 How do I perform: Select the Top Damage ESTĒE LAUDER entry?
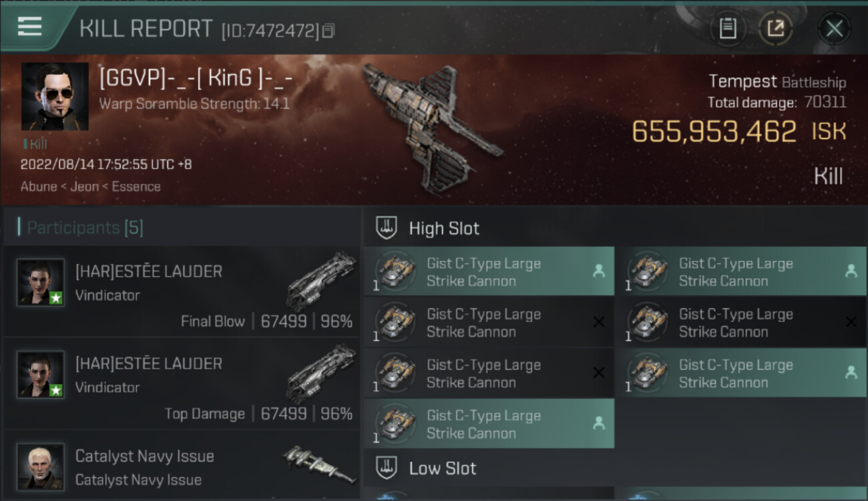(182, 383)
